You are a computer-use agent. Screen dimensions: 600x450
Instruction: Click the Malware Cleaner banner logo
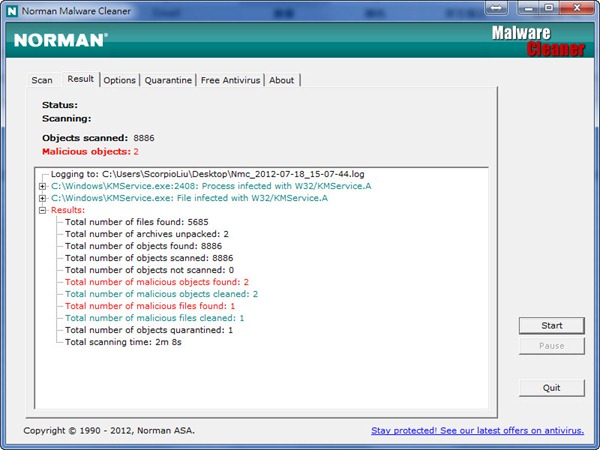[x=538, y=41]
